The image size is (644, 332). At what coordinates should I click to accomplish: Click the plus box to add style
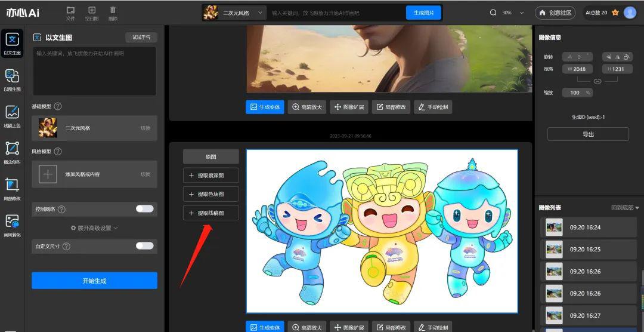[48, 174]
